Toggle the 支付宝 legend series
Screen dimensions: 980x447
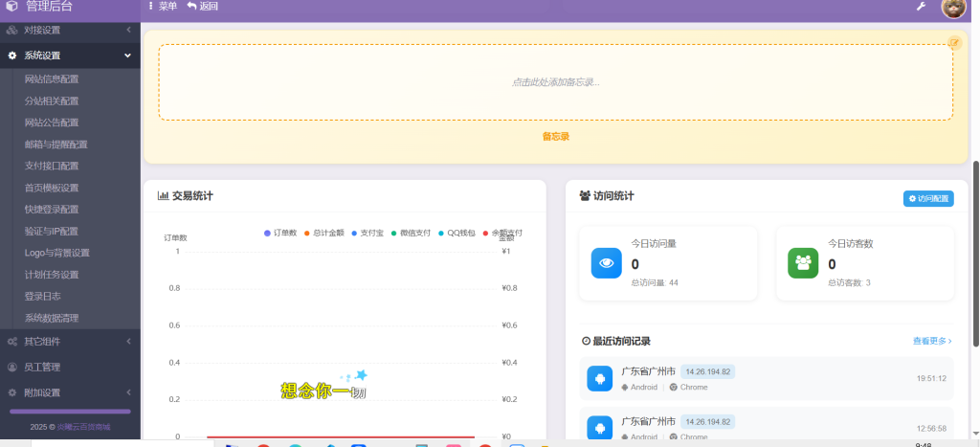tap(367, 234)
